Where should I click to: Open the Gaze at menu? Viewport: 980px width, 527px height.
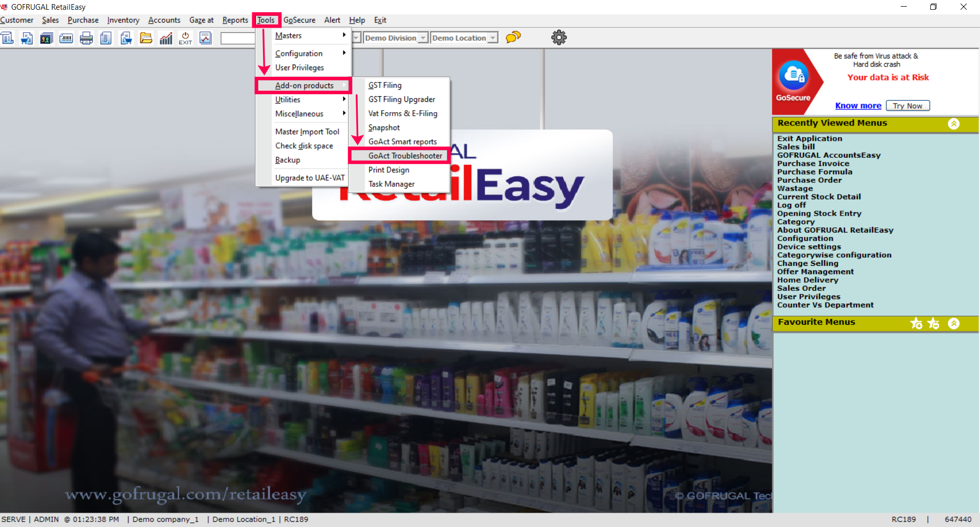click(201, 20)
